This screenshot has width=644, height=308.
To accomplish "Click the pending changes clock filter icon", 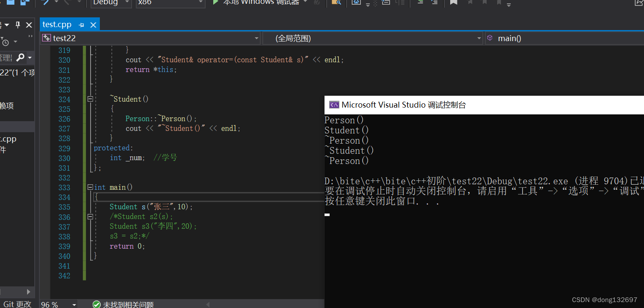I will coord(5,42).
